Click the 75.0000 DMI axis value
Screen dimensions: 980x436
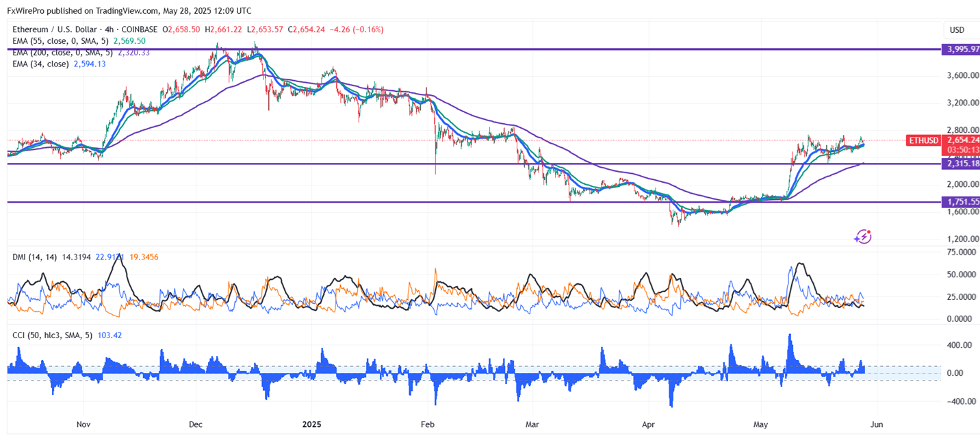point(963,252)
